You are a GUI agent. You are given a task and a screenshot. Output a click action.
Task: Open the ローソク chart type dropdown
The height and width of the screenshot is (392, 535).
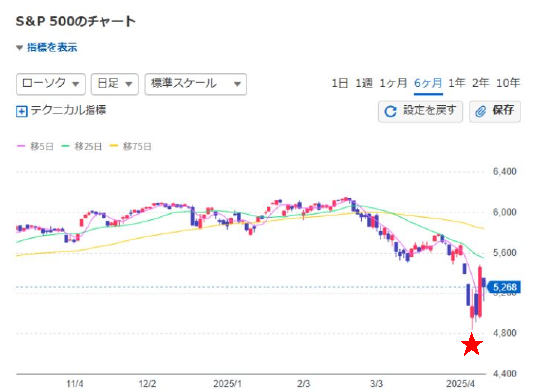click(x=51, y=84)
